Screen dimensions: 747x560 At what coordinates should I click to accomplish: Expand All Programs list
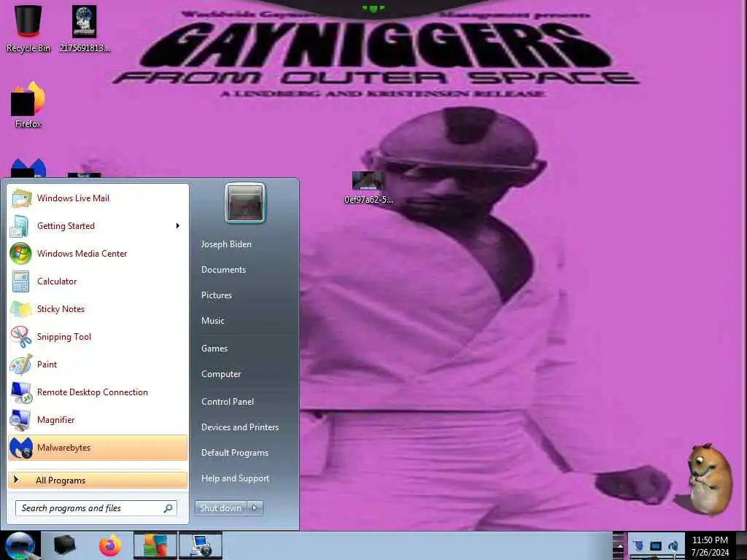(98, 480)
